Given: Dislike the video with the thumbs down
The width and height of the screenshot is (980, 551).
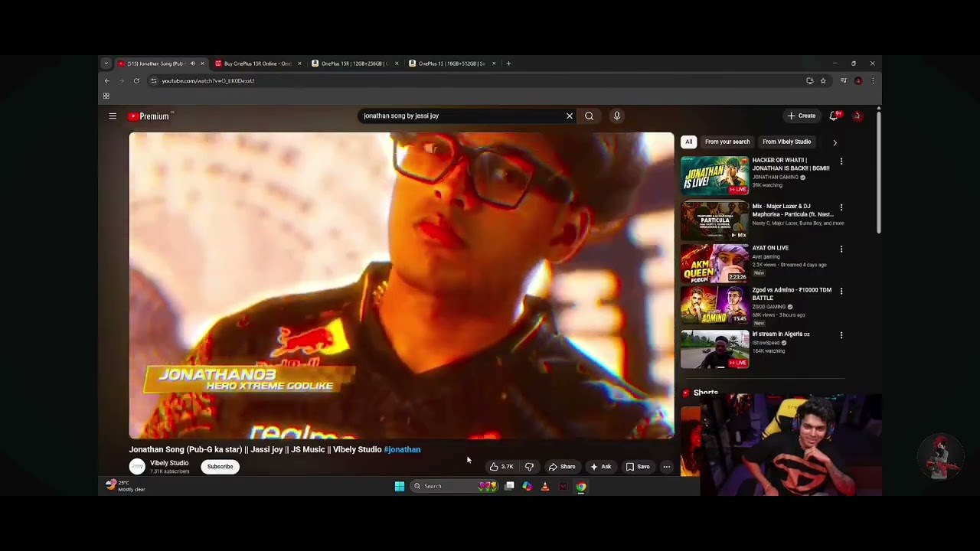Looking at the screenshot, I should (x=529, y=467).
